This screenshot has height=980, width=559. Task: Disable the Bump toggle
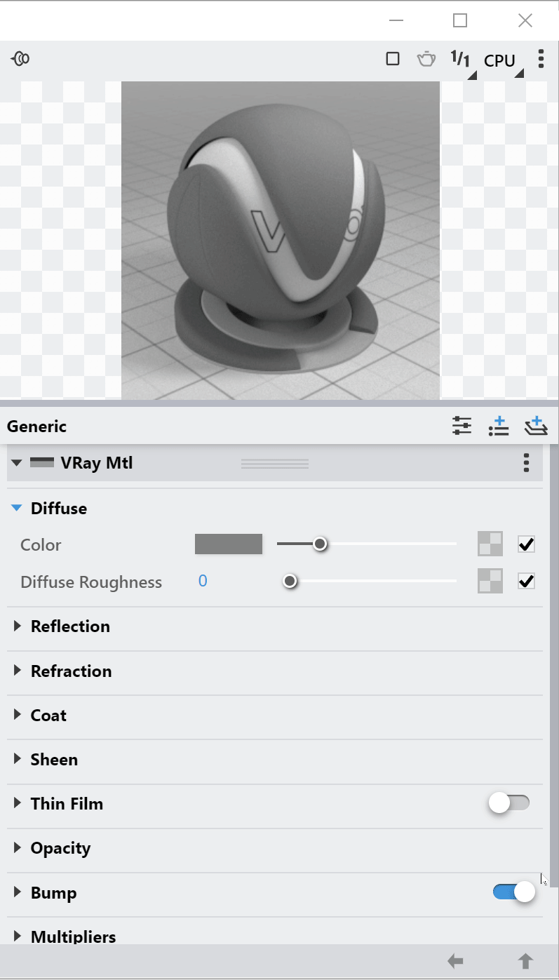514,892
